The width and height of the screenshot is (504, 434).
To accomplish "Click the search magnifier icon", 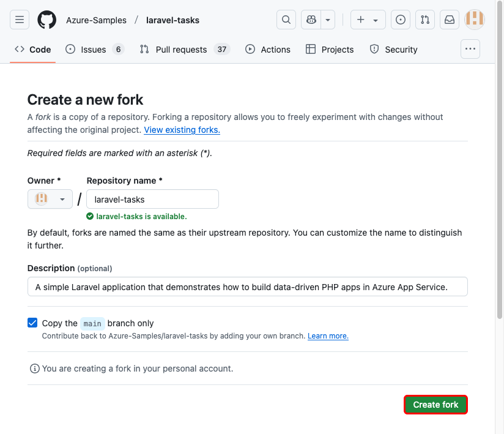I will pos(286,20).
